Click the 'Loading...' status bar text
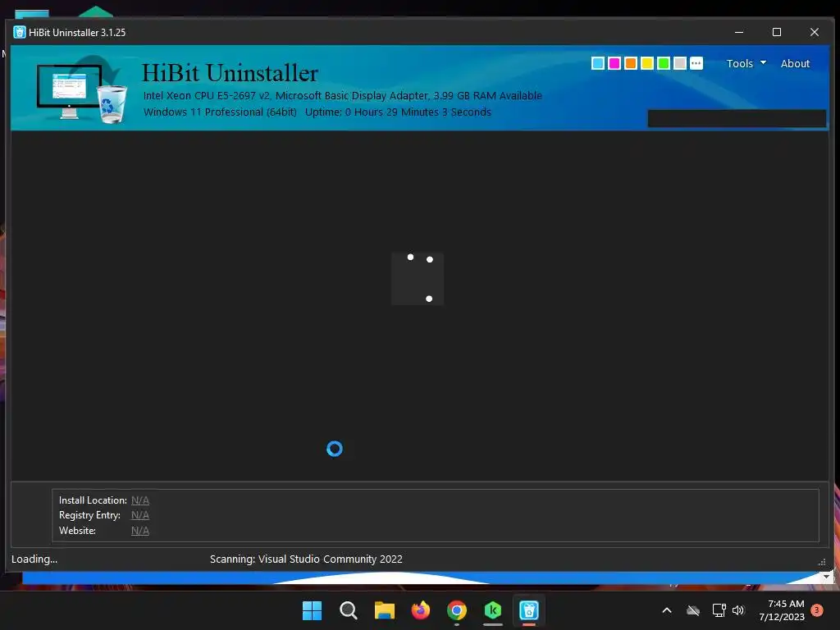This screenshot has width=840, height=630. [34, 559]
